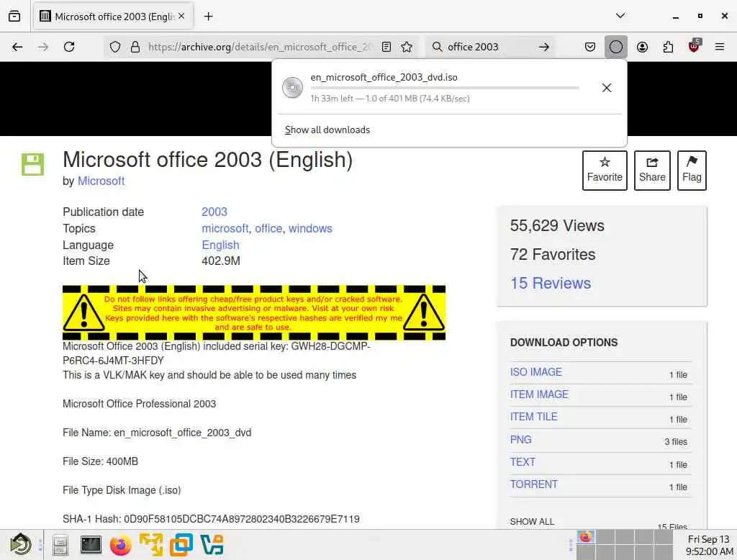The width and height of the screenshot is (737, 560).
Task: Download the ITEM IMAGE file
Action: [x=539, y=394]
